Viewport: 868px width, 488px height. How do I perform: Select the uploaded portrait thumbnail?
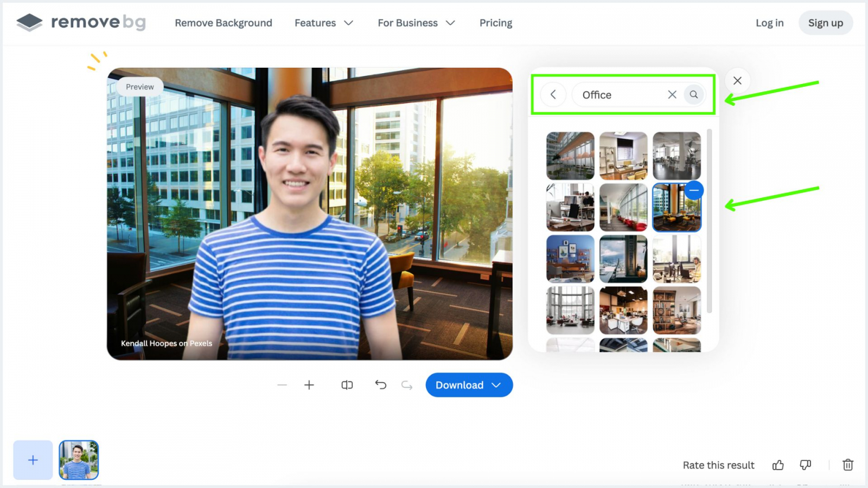[79, 460]
